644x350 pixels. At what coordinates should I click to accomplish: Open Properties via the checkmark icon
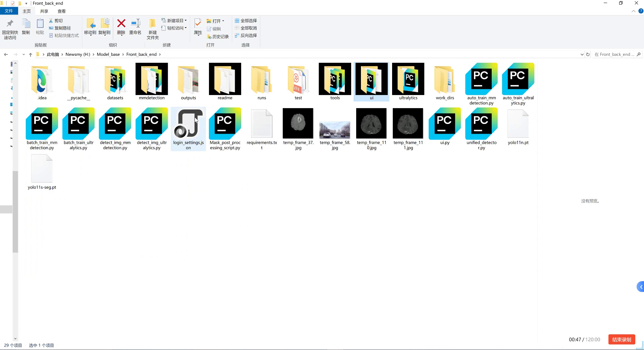pyautogui.click(x=198, y=27)
